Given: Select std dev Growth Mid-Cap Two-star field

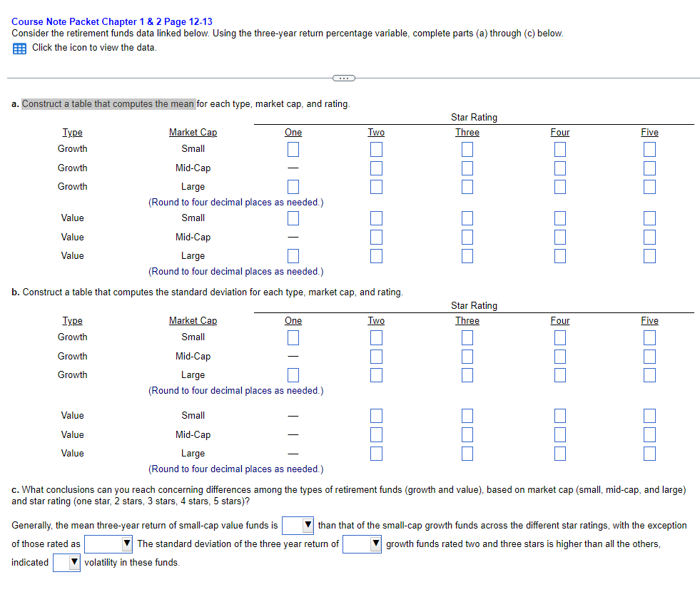Looking at the screenshot, I should tap(376, 357).
